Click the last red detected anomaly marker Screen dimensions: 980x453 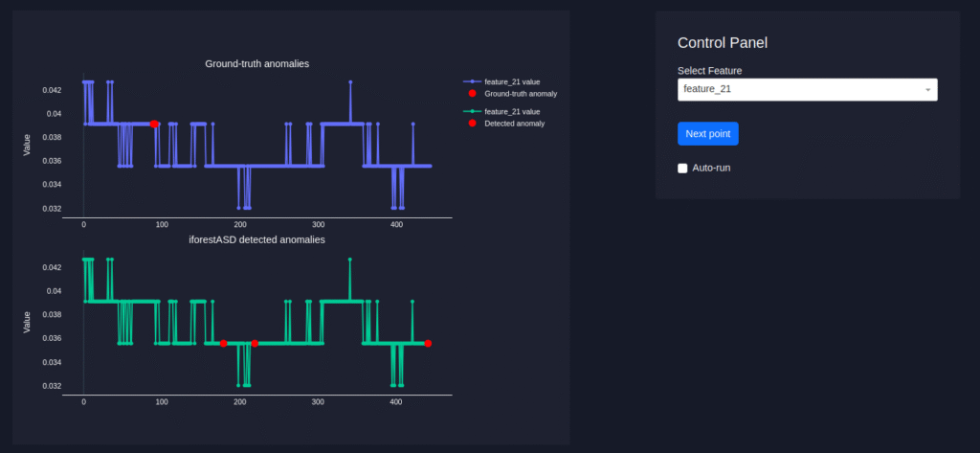pos(428,343)
